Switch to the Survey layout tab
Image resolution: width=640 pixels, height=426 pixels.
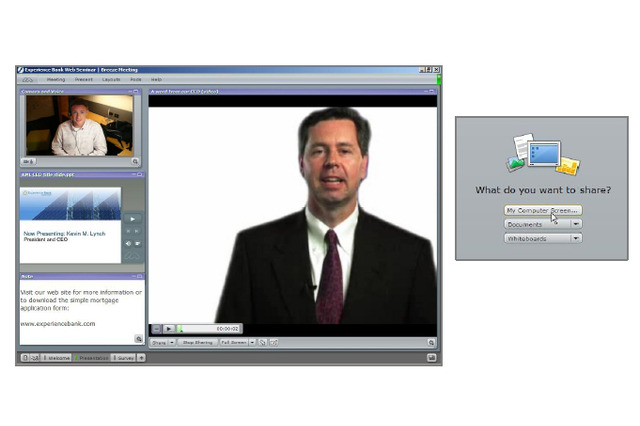click(x=125, y=357)
